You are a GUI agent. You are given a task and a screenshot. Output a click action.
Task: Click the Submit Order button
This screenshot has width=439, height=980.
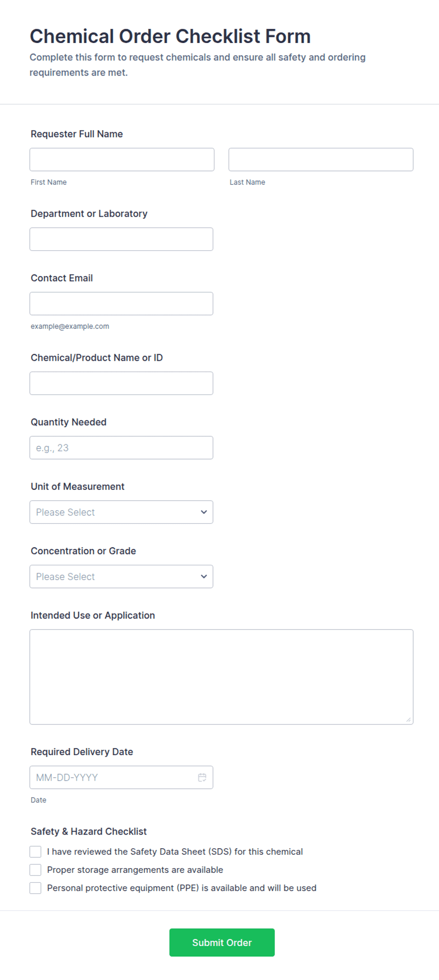pos(222,943)
